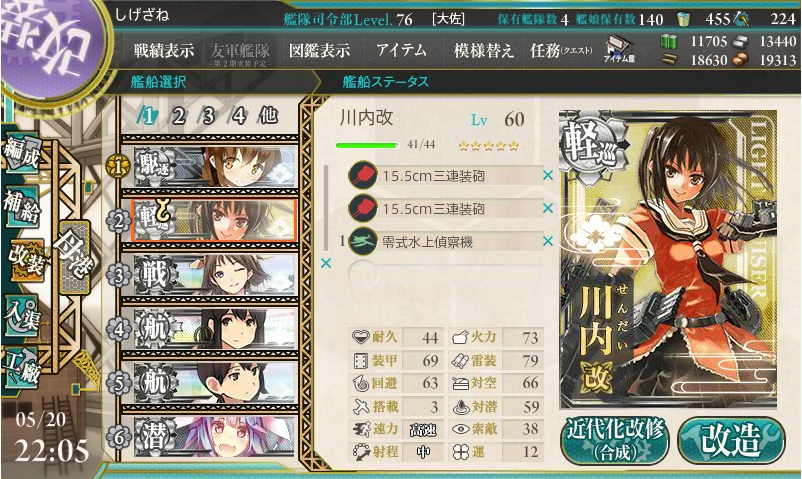
Task: Open the 補給 resupply sidebar icon
Action: [23, 206]
